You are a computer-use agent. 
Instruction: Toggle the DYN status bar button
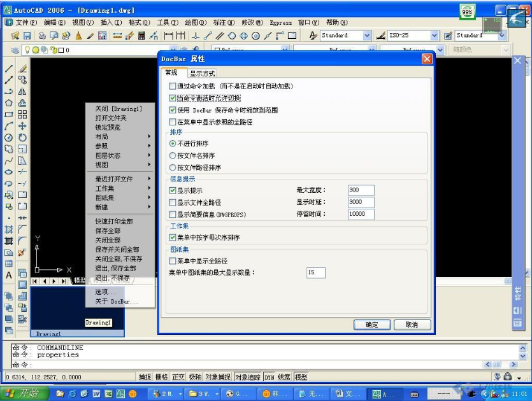point(269,377)
